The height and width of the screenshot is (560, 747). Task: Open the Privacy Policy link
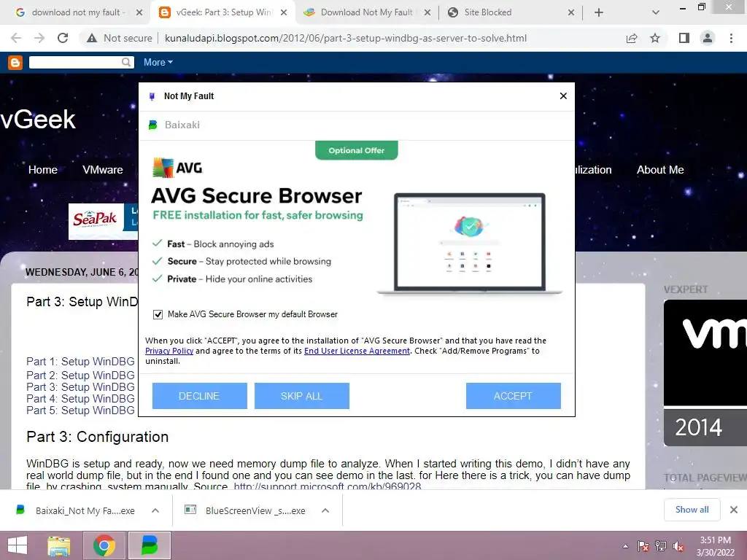pyautogui.click(x=169, y=351)
